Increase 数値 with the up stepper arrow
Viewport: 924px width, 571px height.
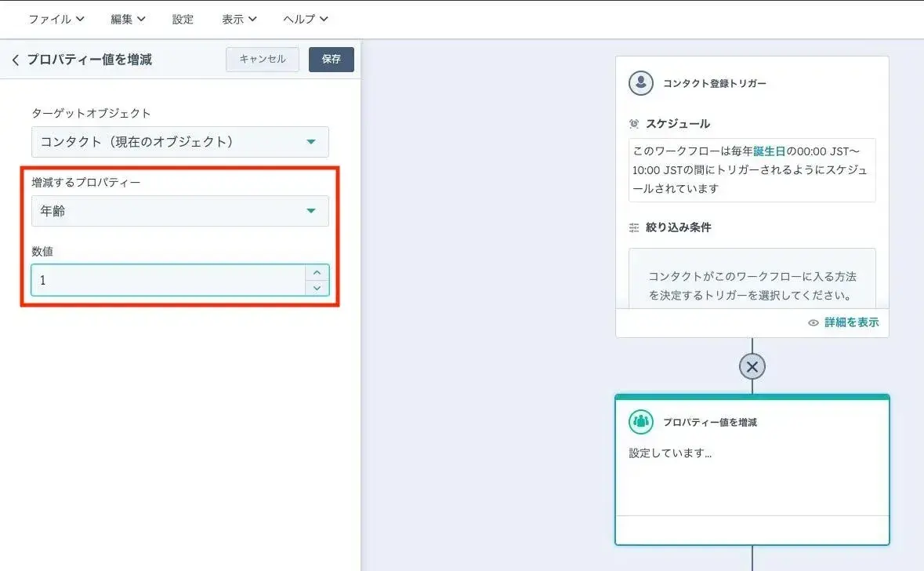click(x=317, y=272)
